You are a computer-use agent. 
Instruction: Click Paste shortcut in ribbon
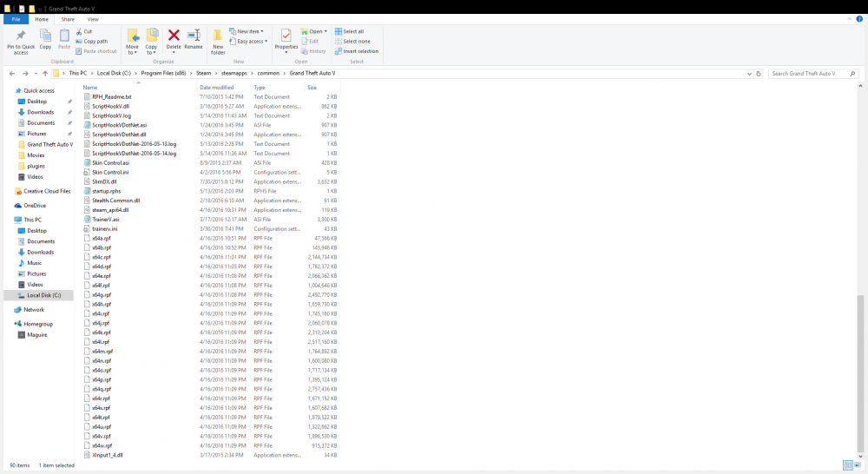tap(95, 51)
